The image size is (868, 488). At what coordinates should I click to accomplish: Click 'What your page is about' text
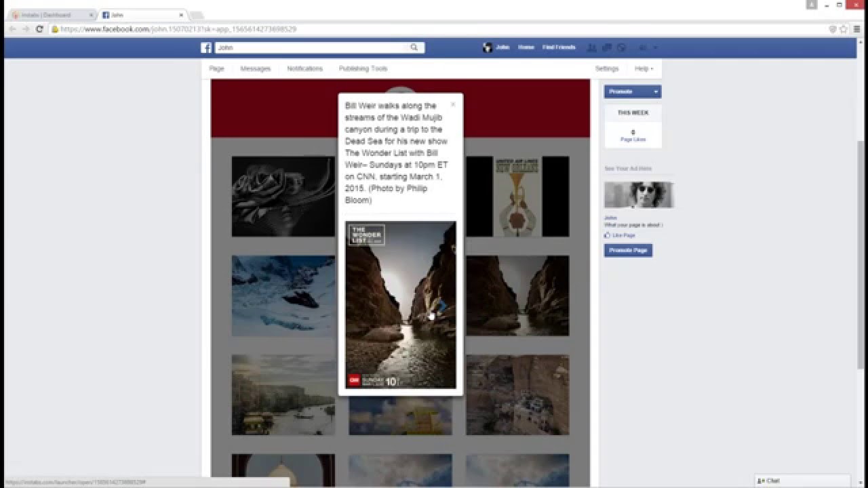[633, 225]
